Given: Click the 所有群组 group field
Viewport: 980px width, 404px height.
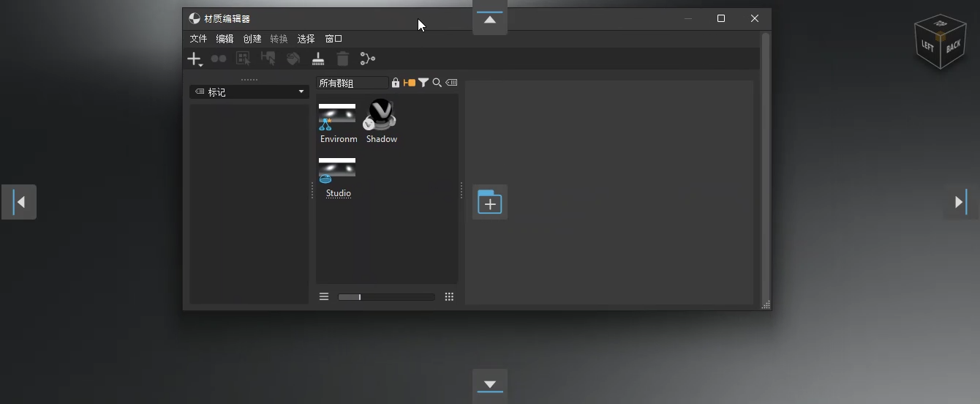Looking at the screenshot, I should [x=353, y=83].
